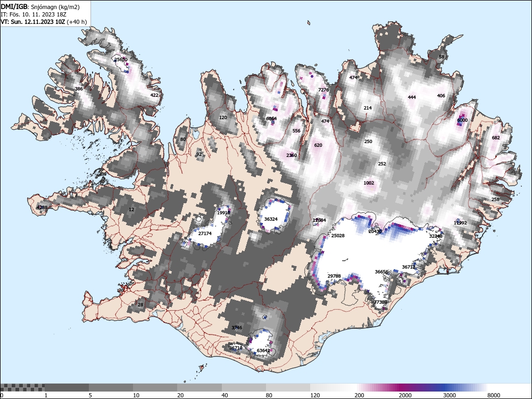Click the map value 214
The image size is (532, 399).
[x=368, y=108]
